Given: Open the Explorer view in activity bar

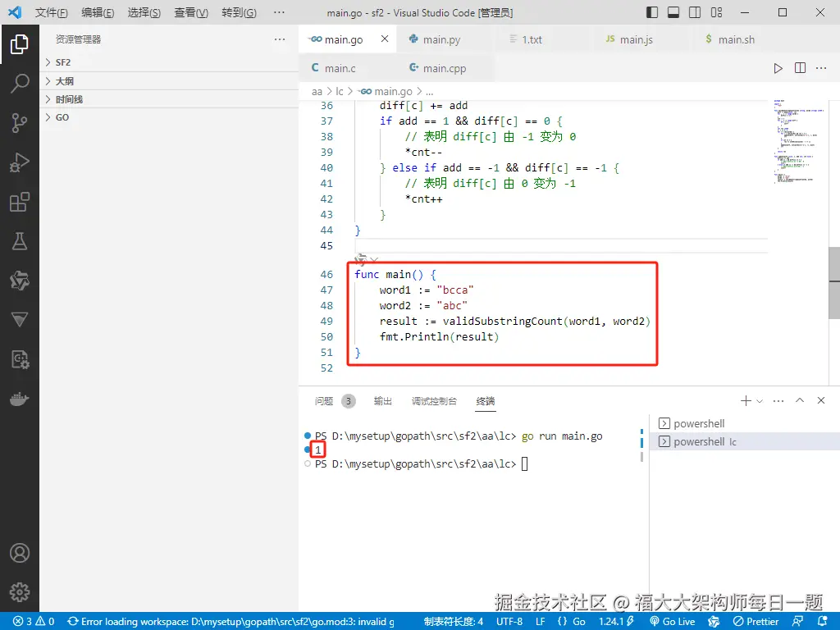Looking at the screenshot, I should click(x=20, y=44).
